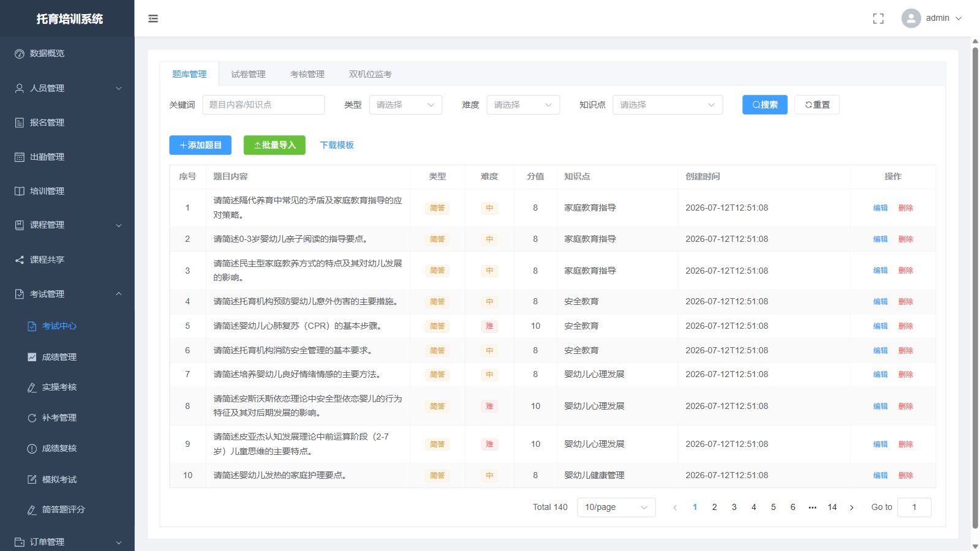Click the 培训管理 book icon
The width and height of the screenshot is (980, 551).
[x=20, y=191]
